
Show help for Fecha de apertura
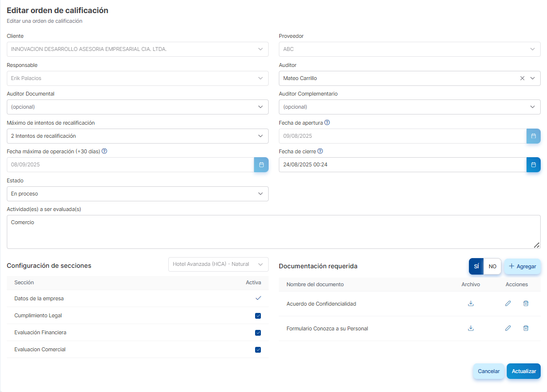click(x=327, y=123)
